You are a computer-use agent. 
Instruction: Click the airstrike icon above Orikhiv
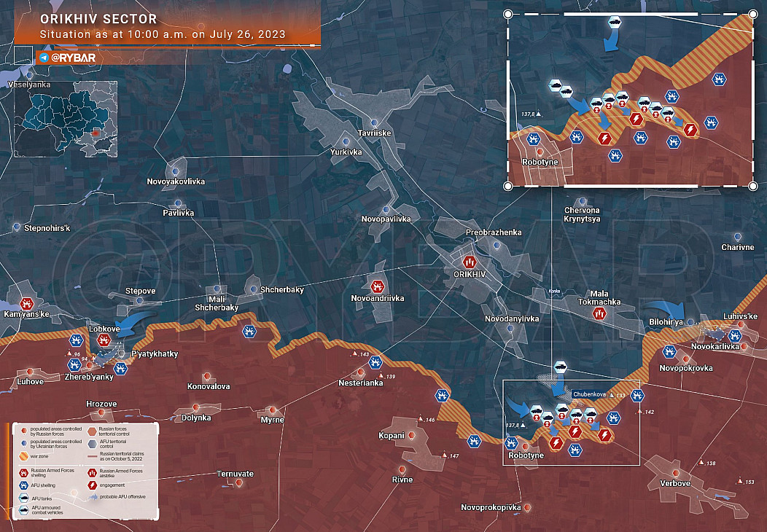[470, 259]
